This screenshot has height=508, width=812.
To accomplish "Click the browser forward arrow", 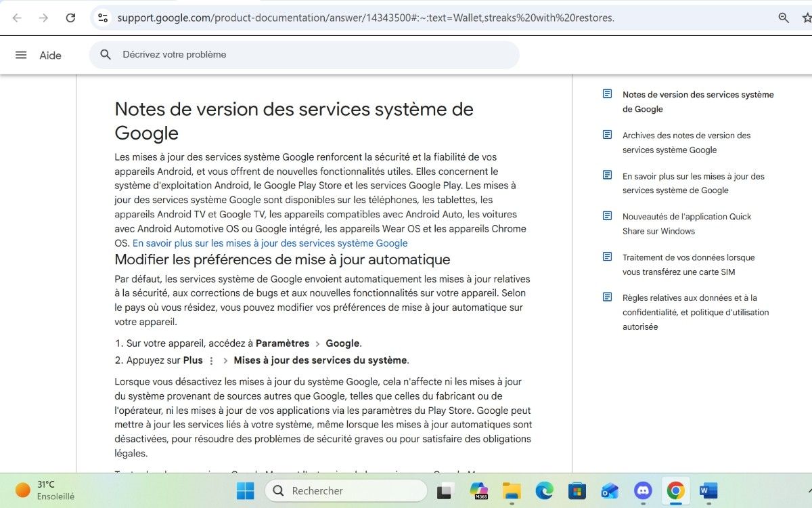I will coord(43,18).
